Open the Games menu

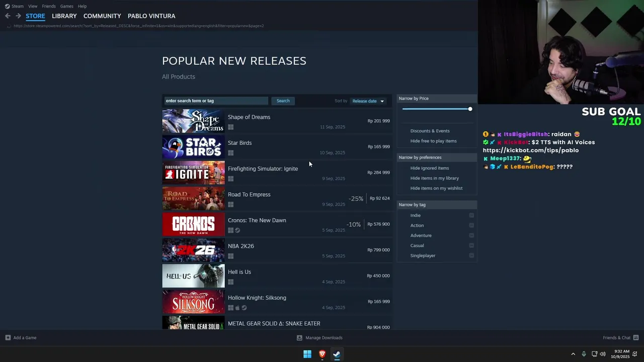(x=66, y=6)
